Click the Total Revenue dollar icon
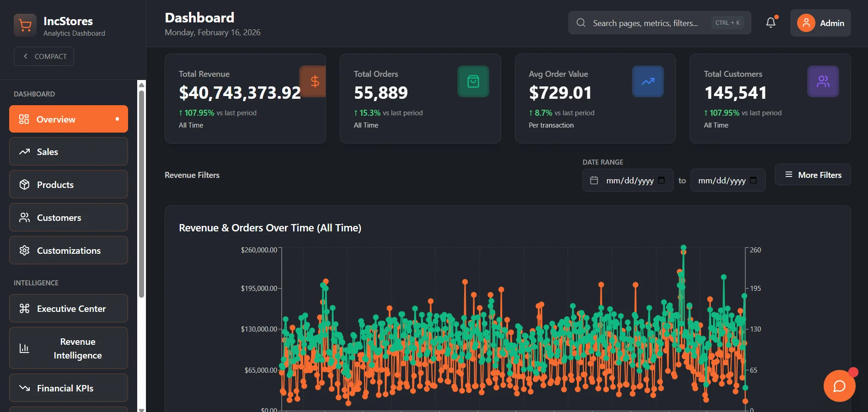868x412 pixels. (313, 81)
